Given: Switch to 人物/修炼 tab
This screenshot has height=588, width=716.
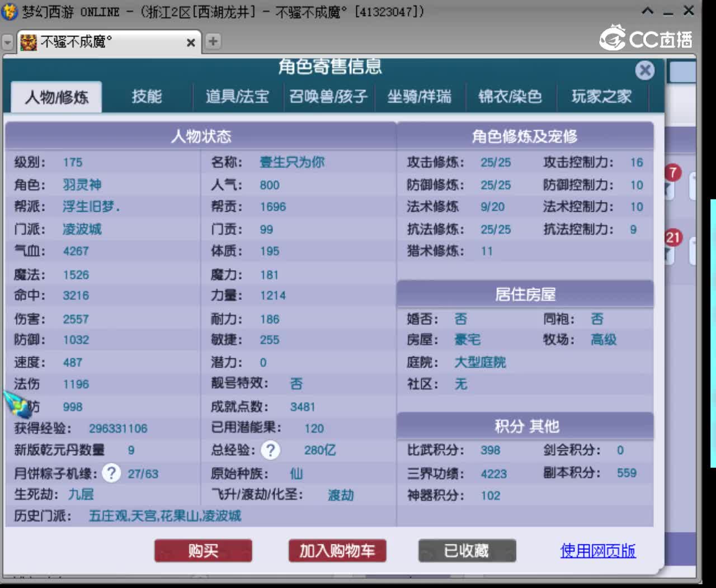Looking at the screenshot, I should pyautogui.click(x=56, y=97).
